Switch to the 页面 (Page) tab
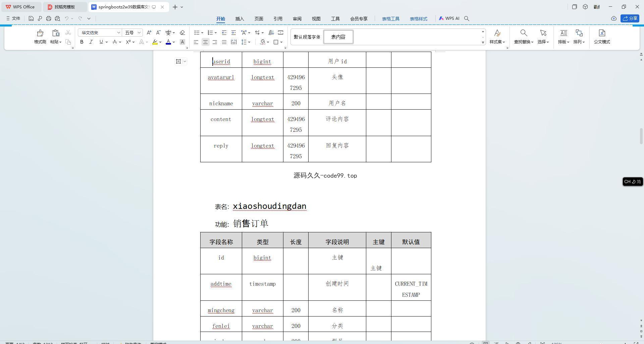The width and height of the screenshot is (644, 344). tap(259, 19)
